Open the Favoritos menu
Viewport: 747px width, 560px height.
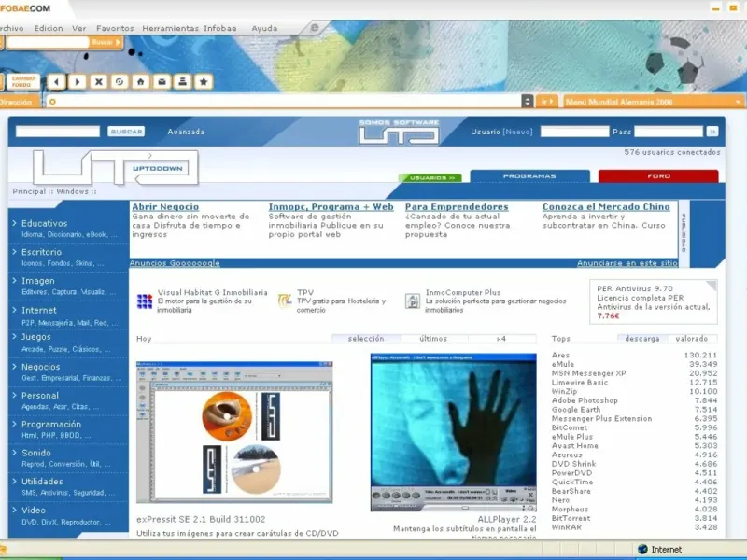[115, 29]
